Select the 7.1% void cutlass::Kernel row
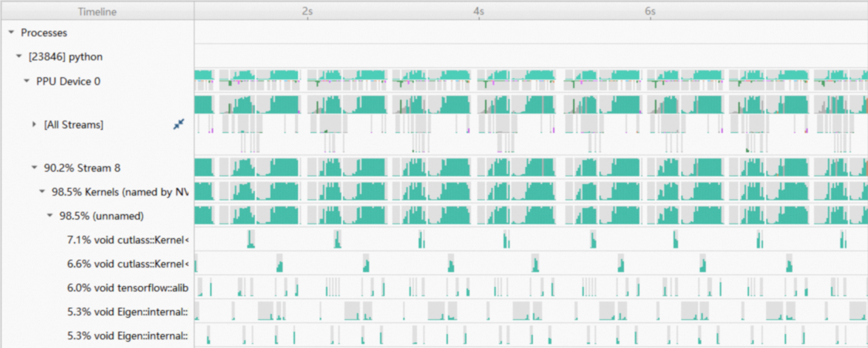Viewport: 868px width, 348px height. tap(128, 240)
